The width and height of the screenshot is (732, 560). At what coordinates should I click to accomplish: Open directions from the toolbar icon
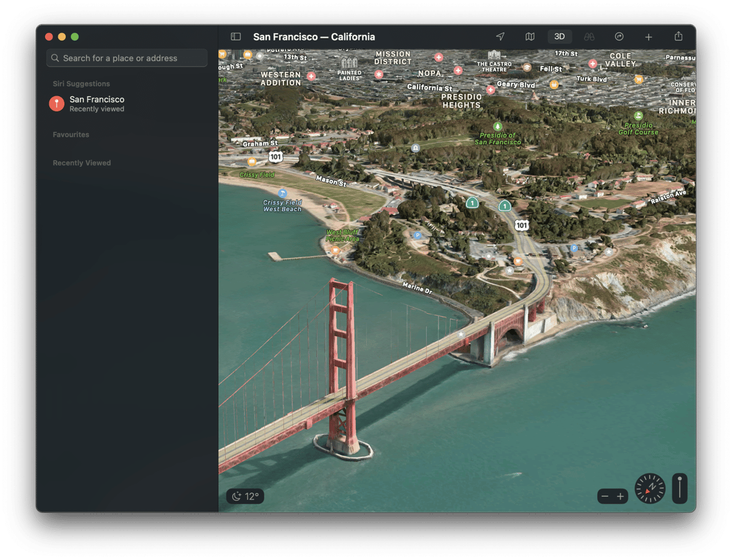click(x=619, y=37)
